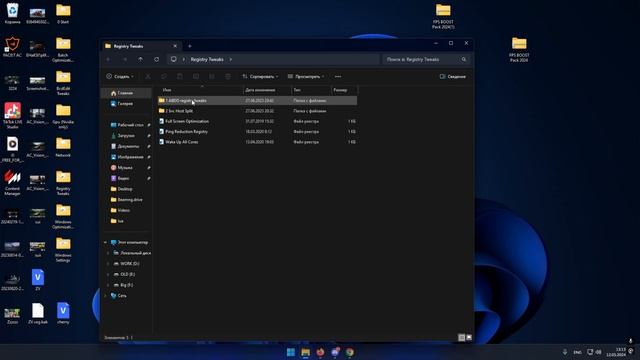Image resolution: width=640 pixels, height=360 pixels.
Task: Click the microphone icon in system tray
Action: point(565,352)
